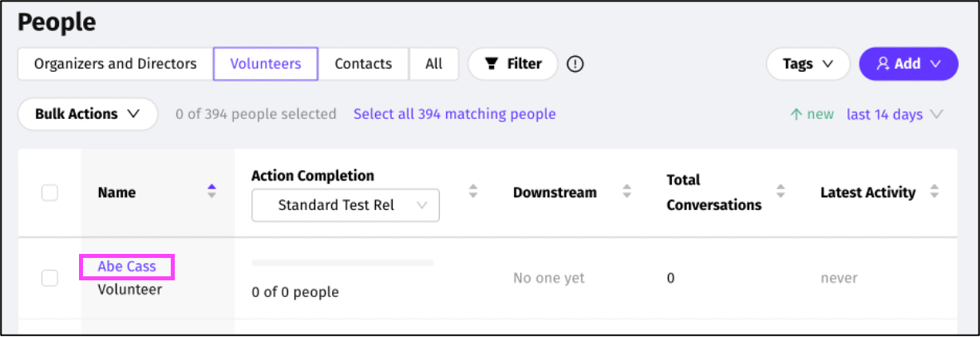
Task: Sort by Action Completion arrows
Action: pyautogui.click(x=473, y=192)
